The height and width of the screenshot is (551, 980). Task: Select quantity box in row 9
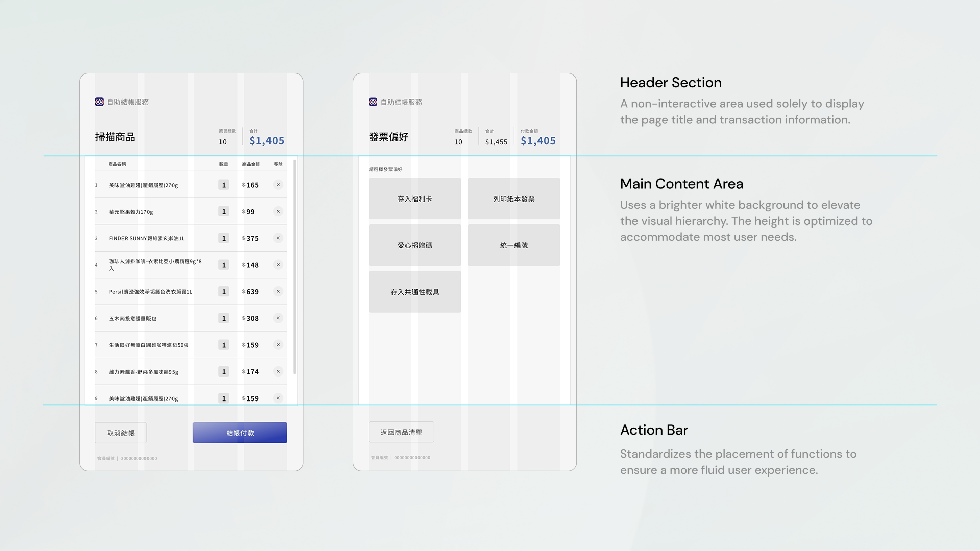point(224,398)
